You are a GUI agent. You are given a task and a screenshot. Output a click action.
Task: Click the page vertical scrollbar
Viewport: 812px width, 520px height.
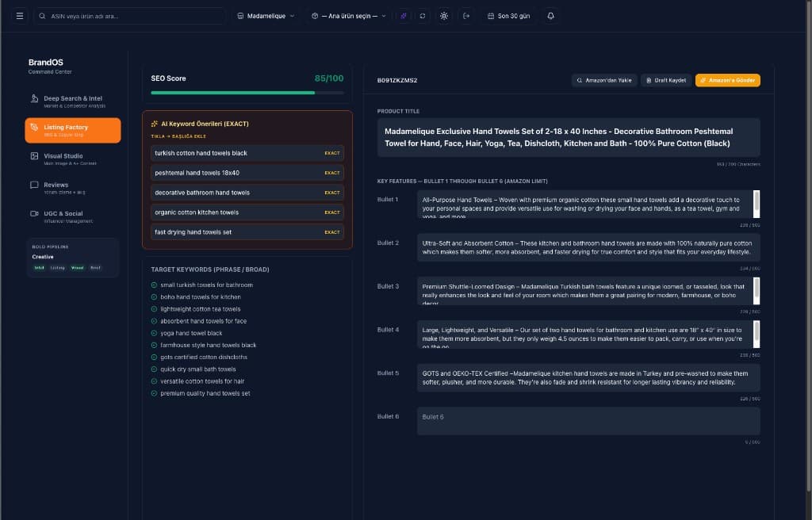[809, 246]
